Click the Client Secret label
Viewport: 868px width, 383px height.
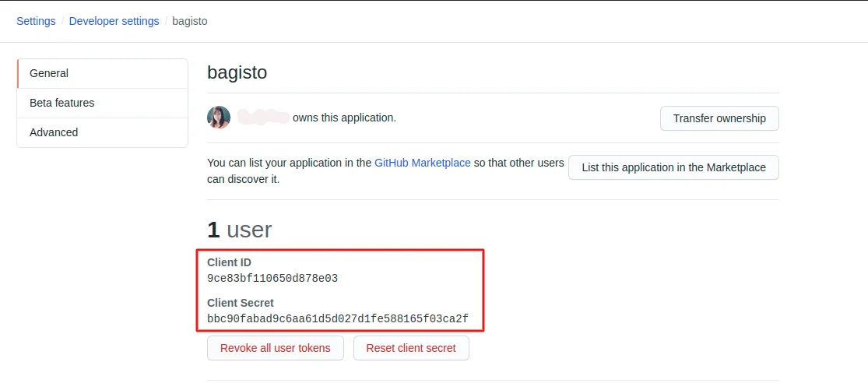coord(241,303)
